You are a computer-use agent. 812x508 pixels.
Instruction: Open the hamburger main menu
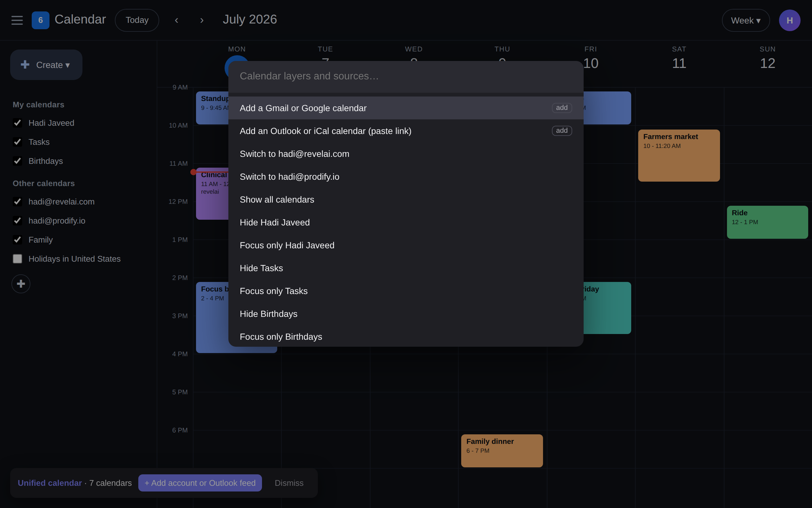click(x=17, y=20)
